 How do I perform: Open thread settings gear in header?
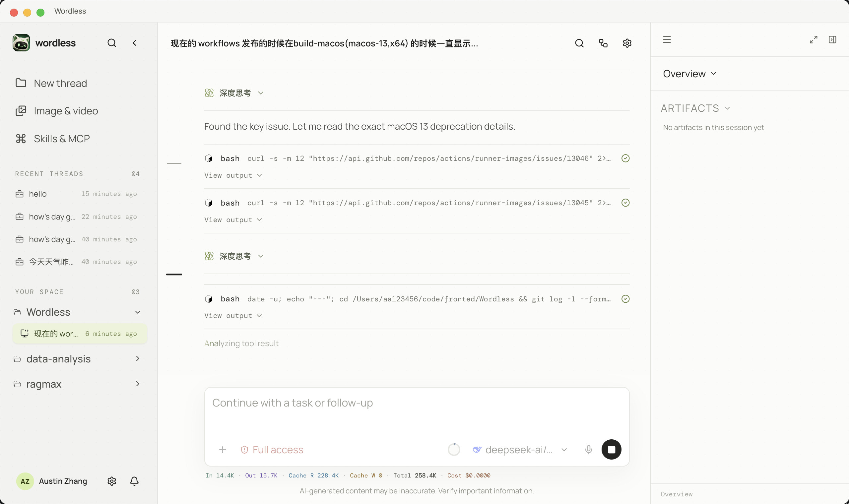pos(627,43)
